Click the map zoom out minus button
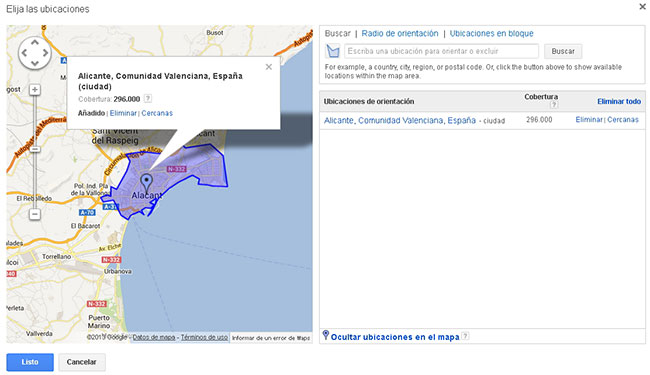The width and height of the screenshot is (650, 375). pyautogui.click(x=35, y=214)
